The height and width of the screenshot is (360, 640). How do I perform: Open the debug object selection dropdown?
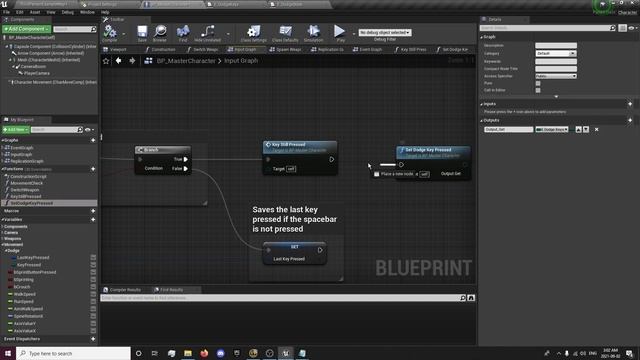[385, 32]
